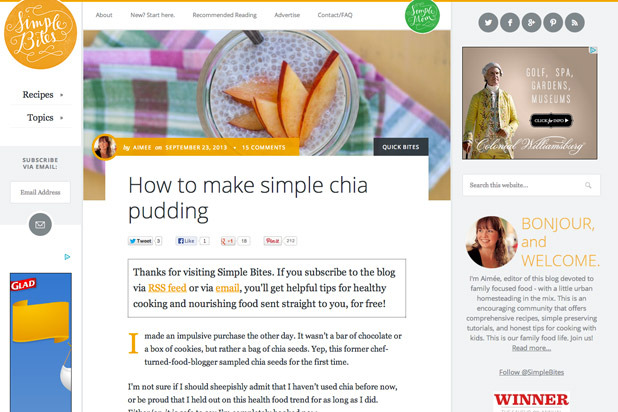Open the Simple Bites orange logo
Viewport: 618px width, 412px height.
click(40, 32)
